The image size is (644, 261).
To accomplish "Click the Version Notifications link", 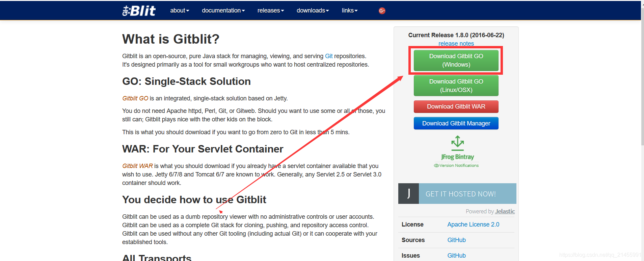I will pyautogui.click(x=456, y=165).
